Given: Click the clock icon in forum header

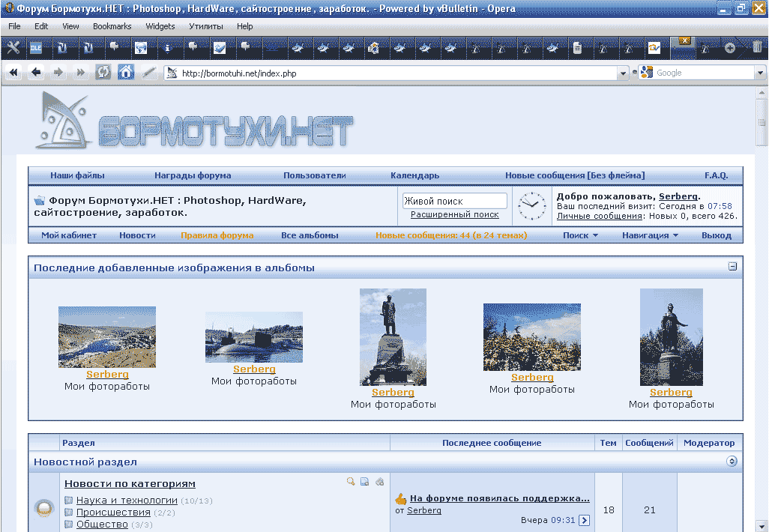Looking at the screenshot, I should [x=532, y=206].
